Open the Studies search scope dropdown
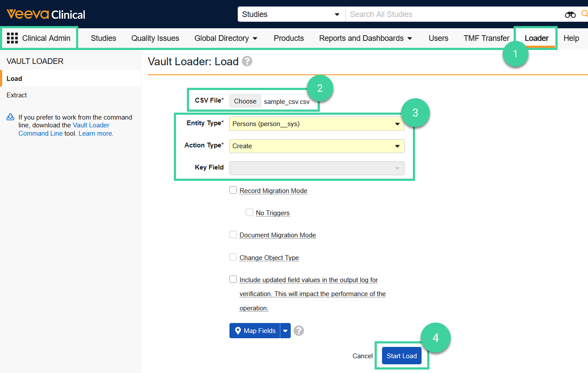This screenshot has width=588, height=373. tap(291, 14)
